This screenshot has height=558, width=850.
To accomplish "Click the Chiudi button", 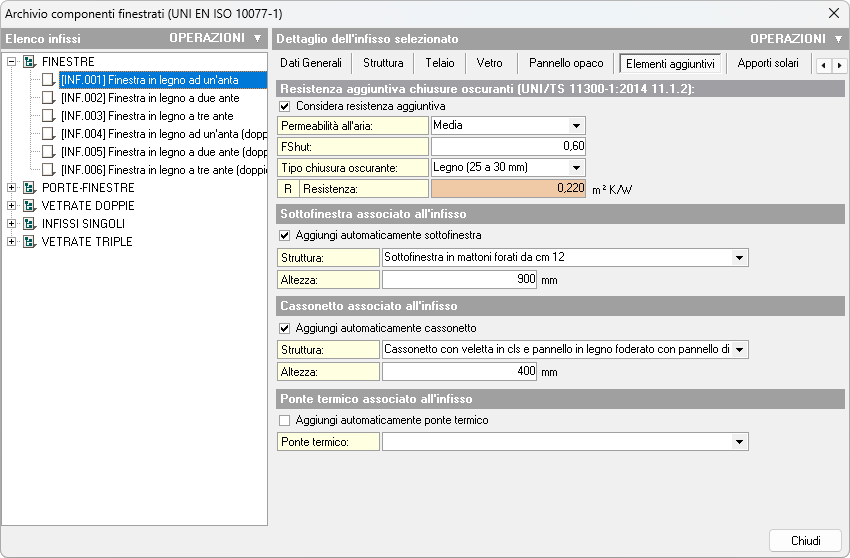I will [x=805, y=540].
